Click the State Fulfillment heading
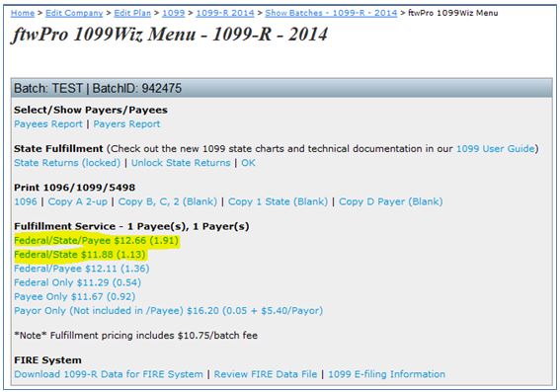 pos(58,149)
